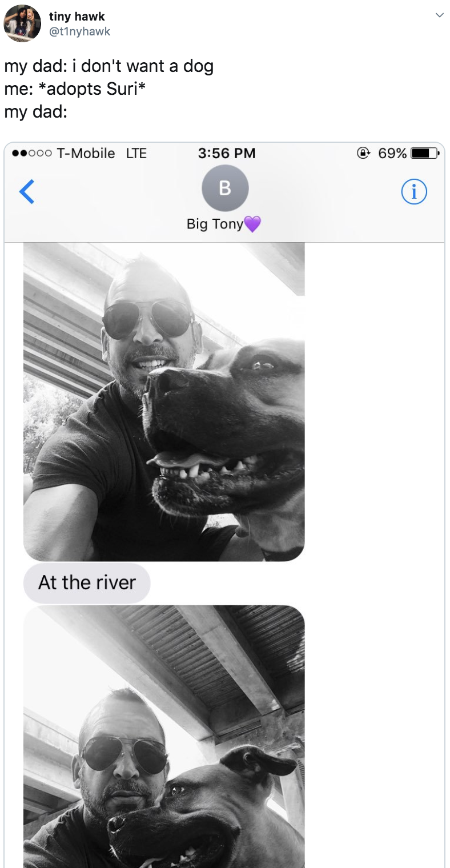Tap the info icon in message header
This screenshot has height=868, width=450.
(x=414, y=192)
